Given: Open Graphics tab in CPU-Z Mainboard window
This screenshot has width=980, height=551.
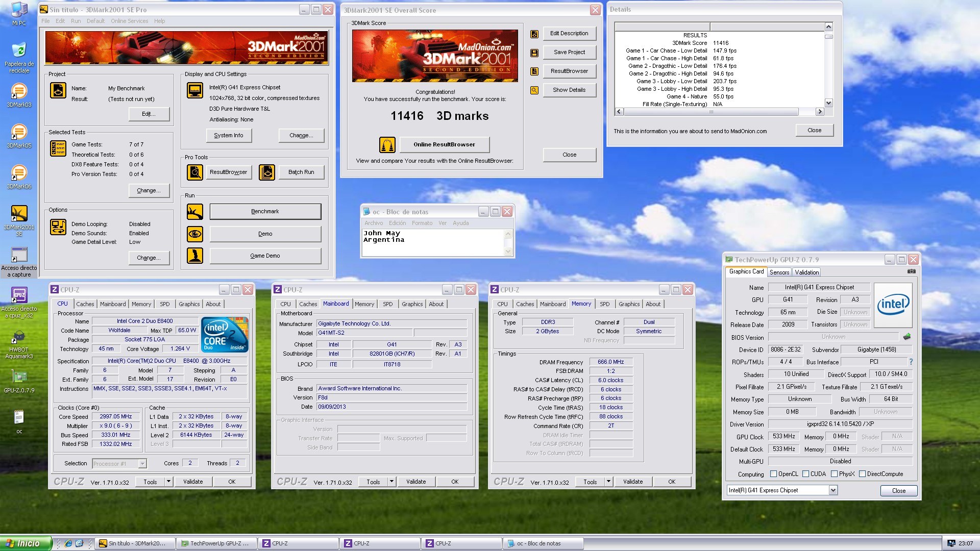Looking at the screenshot, I should [x=412, y=304].
